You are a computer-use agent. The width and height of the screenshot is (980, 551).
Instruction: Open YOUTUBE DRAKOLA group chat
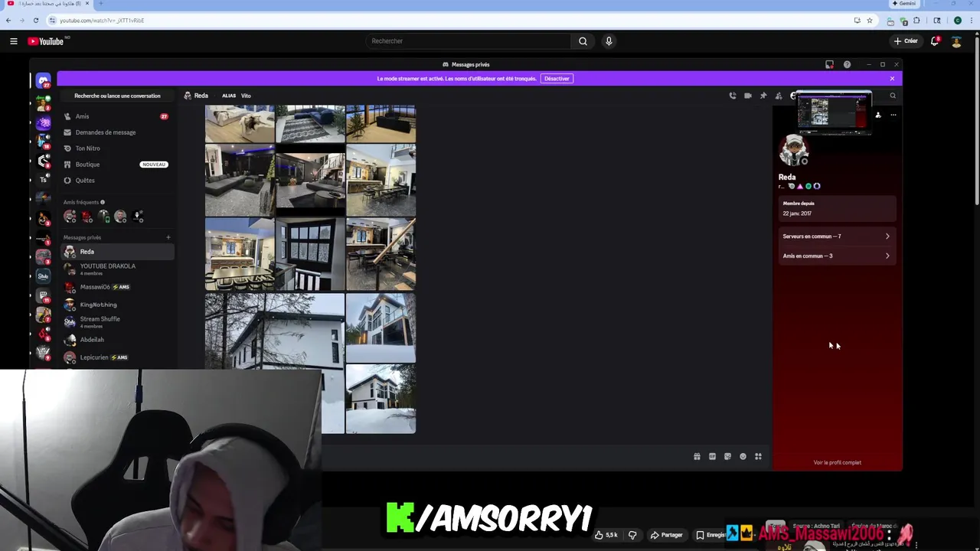coord(117,269)
